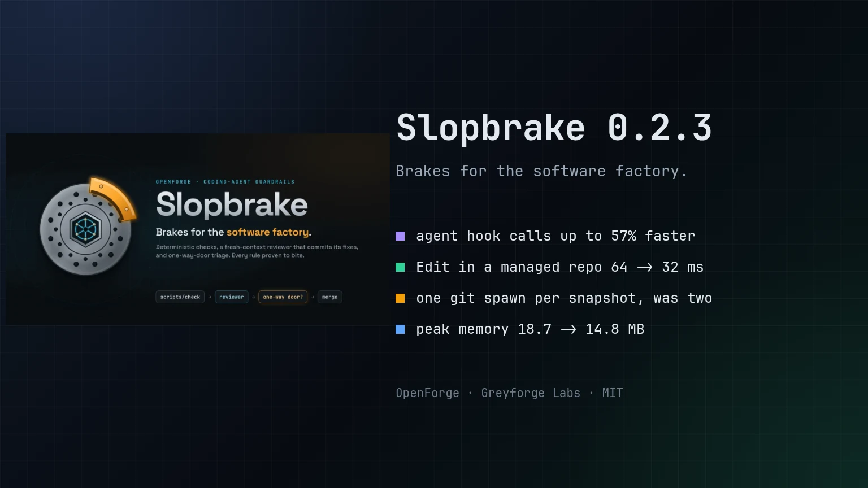Click 'OPENFORGE · CODING-AGENT GUARDRAILS' banner label
The height and width of the screenshot is (488, 868).
coord(225,182)
